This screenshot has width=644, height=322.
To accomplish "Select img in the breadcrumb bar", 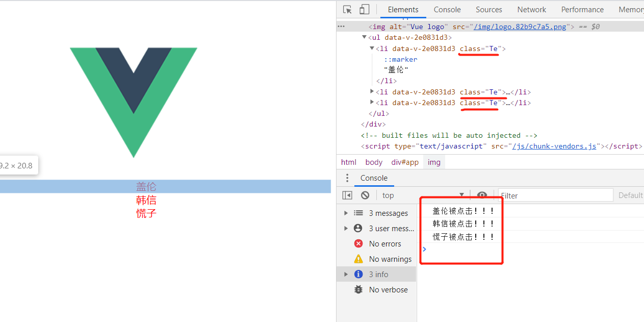I will (434, 162).
